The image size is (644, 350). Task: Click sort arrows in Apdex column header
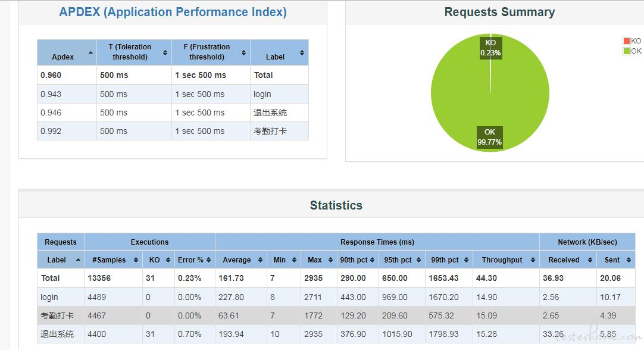tap(90, 53)
